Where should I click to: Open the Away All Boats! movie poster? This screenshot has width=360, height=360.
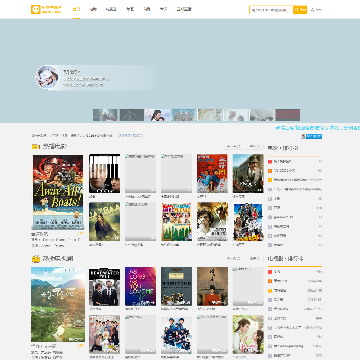[x=58, y=192]
